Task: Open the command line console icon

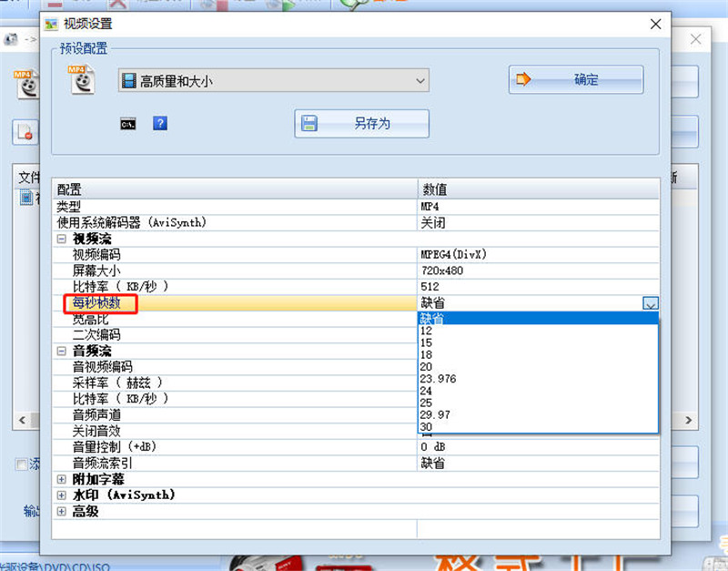Action: 128,124
